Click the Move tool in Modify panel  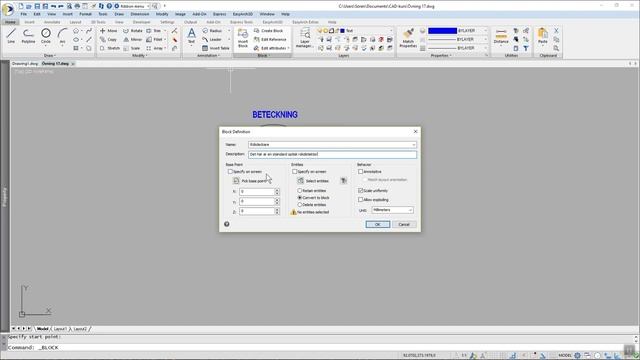[109, 31]
